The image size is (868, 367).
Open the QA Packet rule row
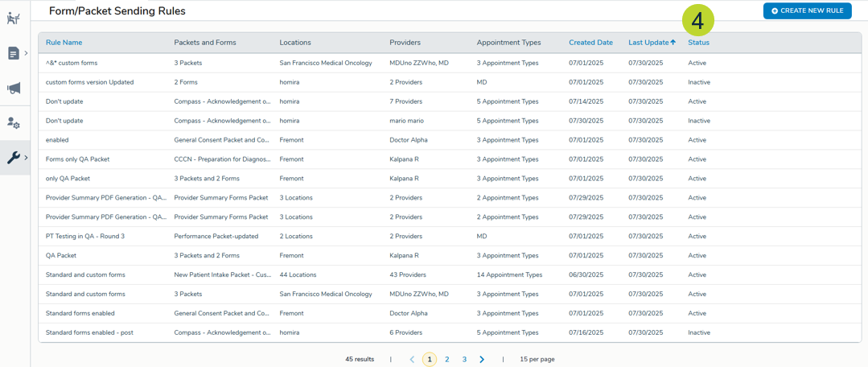click(61, 256)
